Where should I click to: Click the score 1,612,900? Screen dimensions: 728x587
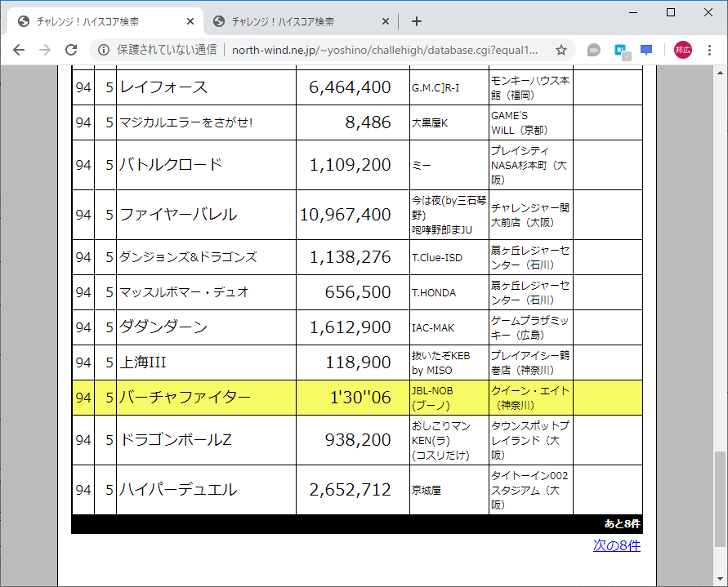click(350, 327)
